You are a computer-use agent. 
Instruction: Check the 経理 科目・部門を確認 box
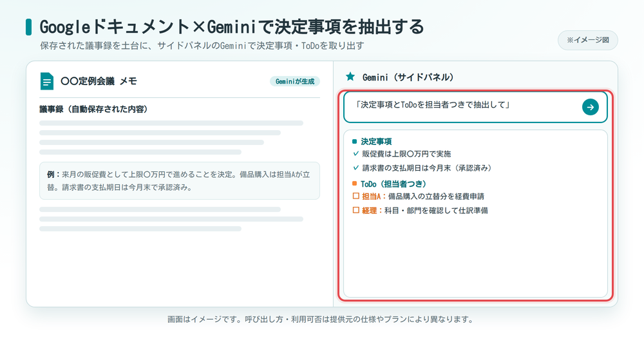tap(356, 210)
